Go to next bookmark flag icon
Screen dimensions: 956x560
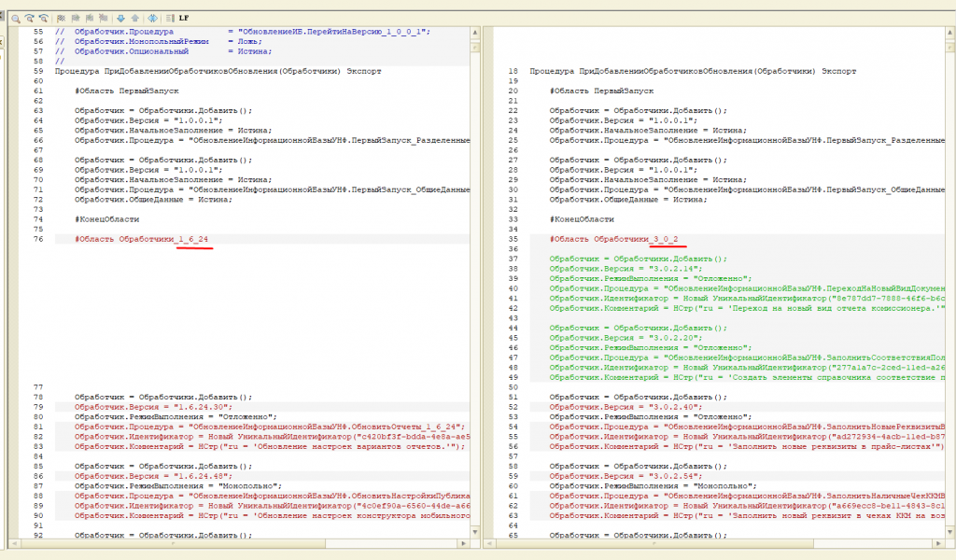pyautogui.click(x=76, y=19)
